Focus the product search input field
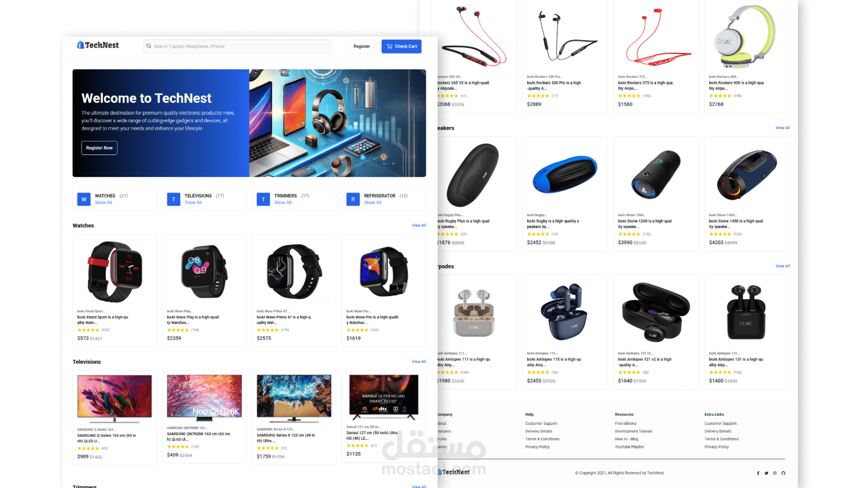This screenshot has width=868, height=488. pos(237,47)
